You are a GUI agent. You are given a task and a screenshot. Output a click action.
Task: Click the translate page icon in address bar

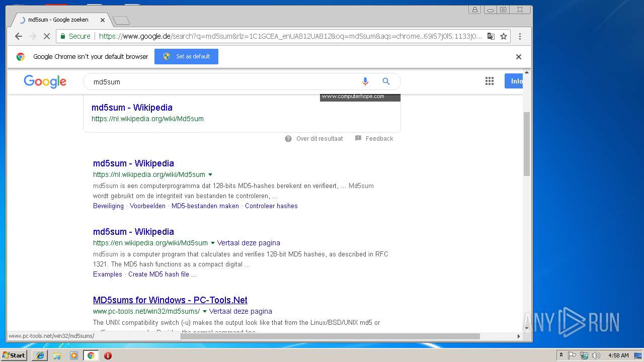click(491, 36)
